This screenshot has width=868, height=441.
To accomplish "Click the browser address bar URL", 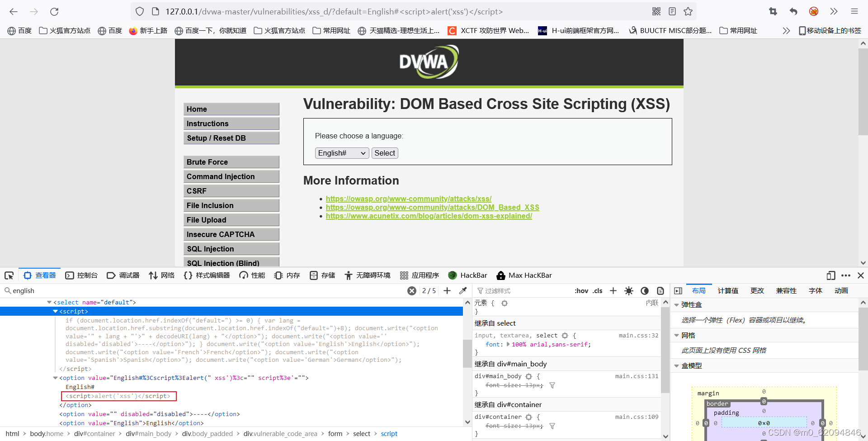I will [x=334, y=12].
